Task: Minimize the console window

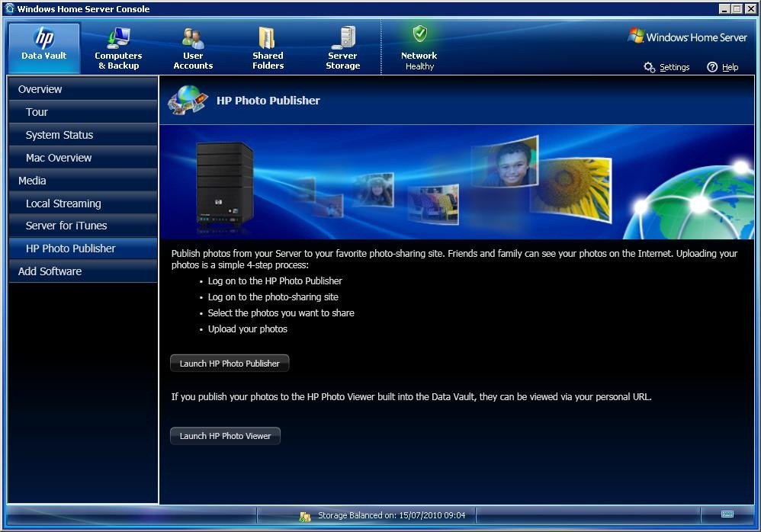Action: [x=724, y=8]
